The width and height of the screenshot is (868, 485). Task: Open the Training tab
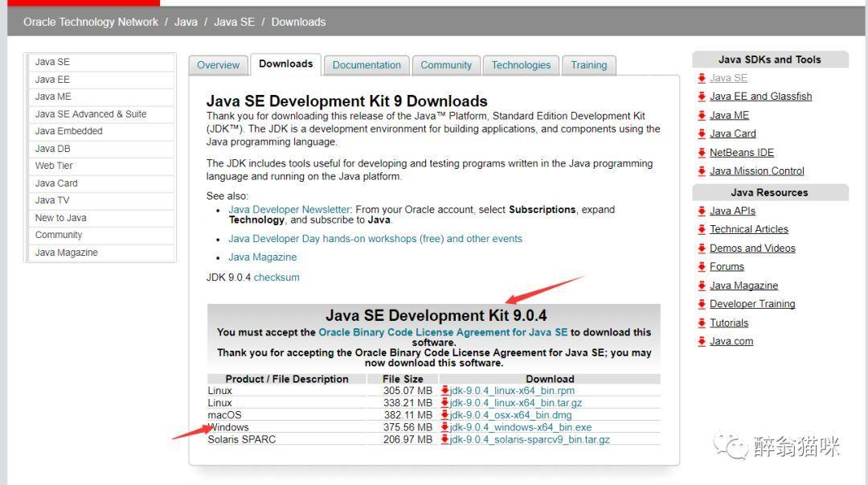click(x=589, y=65)
